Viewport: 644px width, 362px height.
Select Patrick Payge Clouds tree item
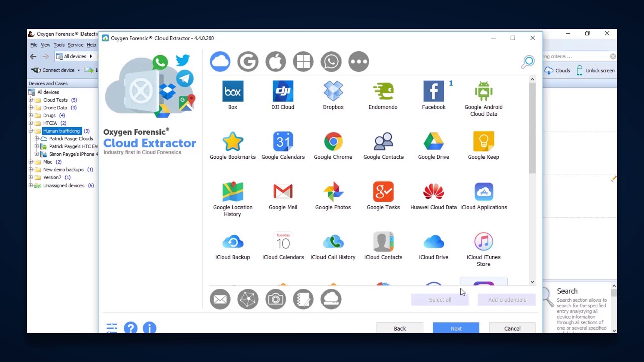(71, 139)
